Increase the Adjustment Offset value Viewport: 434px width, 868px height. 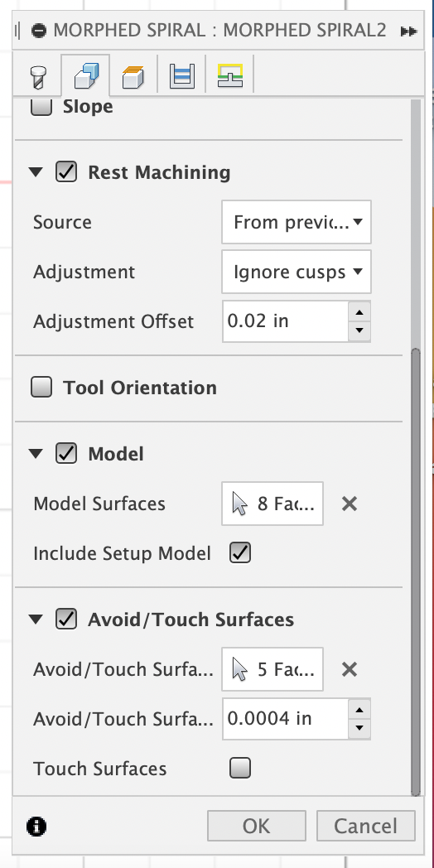359,311
